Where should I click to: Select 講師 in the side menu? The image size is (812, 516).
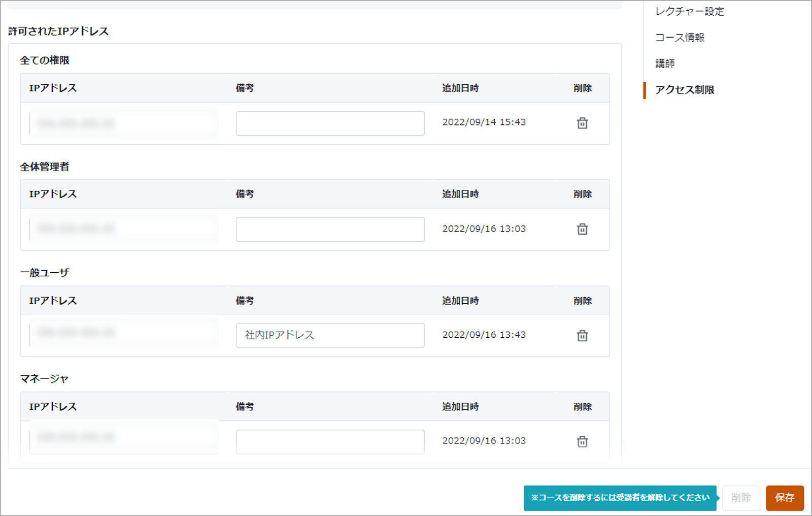pos(665,63)
